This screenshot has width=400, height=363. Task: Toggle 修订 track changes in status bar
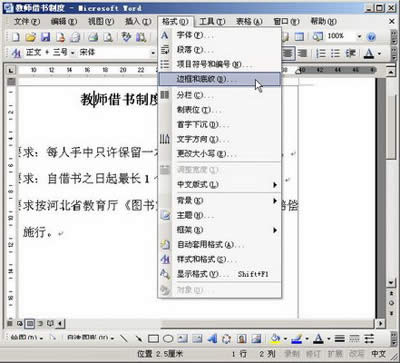[313, 354]
